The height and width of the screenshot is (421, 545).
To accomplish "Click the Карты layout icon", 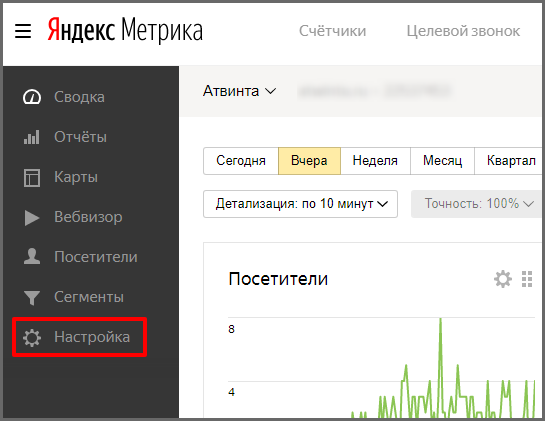I will coord(32,177).
